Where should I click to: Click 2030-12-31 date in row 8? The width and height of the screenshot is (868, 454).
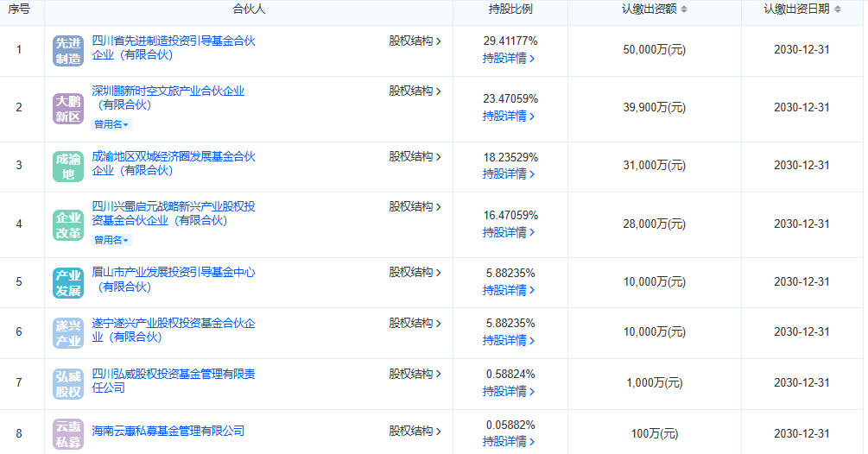(801, 433)
